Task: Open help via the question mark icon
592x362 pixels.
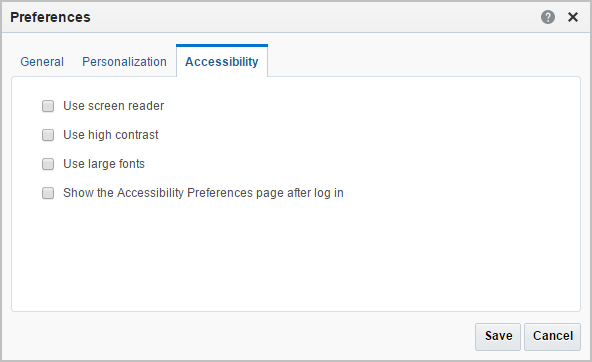Action: point(547,17)
